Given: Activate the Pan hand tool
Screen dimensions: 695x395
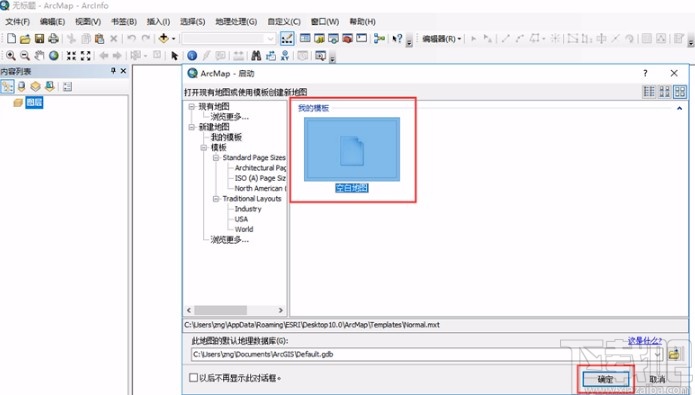Looking at the screenshot, I should click(x=39, y=55).
